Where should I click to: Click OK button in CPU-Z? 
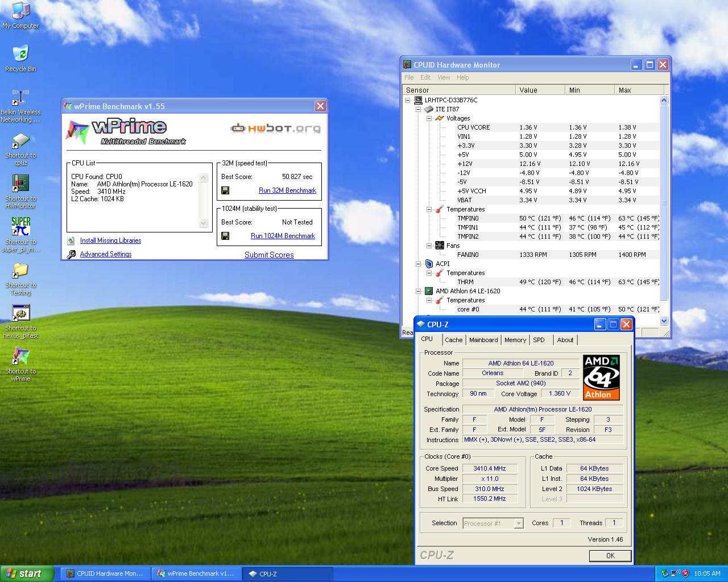coord(610,556)
